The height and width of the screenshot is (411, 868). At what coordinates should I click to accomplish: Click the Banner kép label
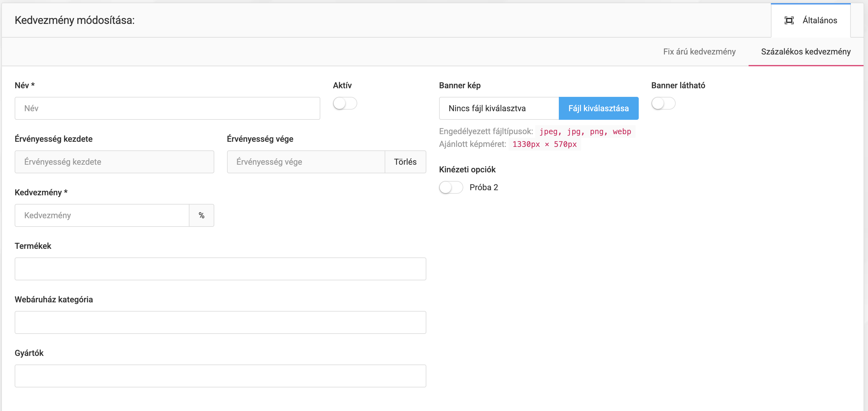tap(459, 86)
